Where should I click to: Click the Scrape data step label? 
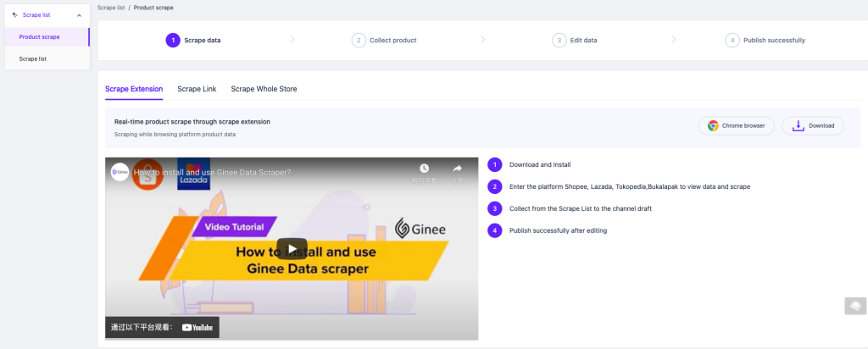click(x=202, y=41)
